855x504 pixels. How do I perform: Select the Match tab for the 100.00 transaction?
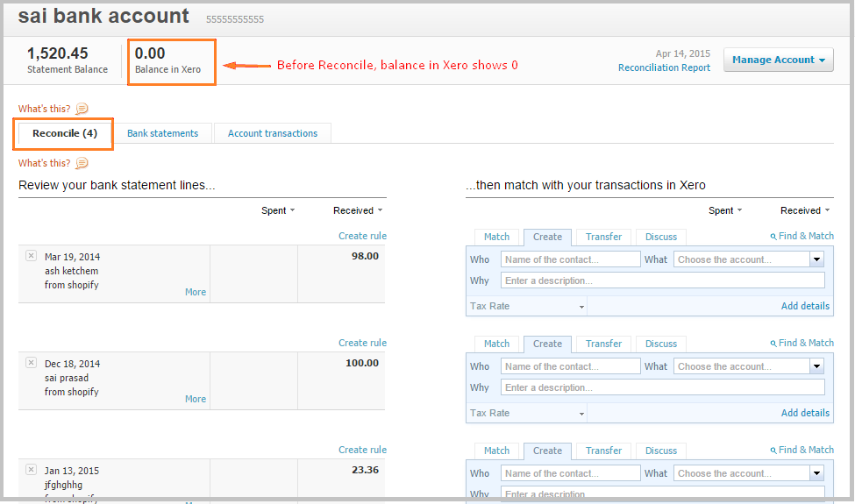(x=496, y=344)
